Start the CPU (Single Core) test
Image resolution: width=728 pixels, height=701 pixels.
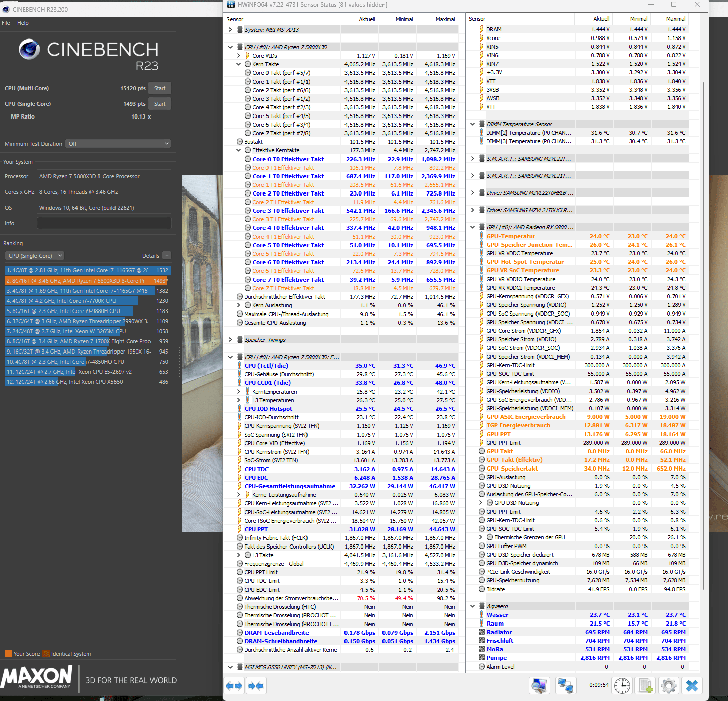click(x=160, y=104)
